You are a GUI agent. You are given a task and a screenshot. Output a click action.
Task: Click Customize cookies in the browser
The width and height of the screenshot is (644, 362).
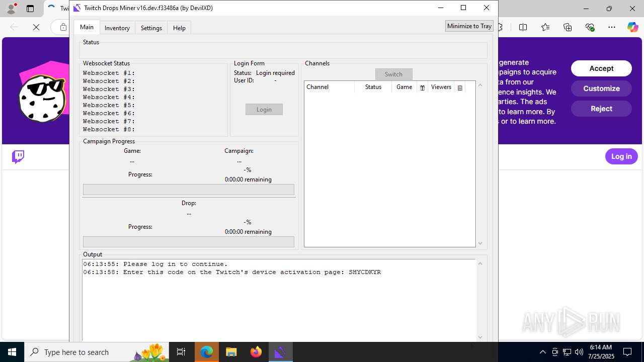point(601,88)
